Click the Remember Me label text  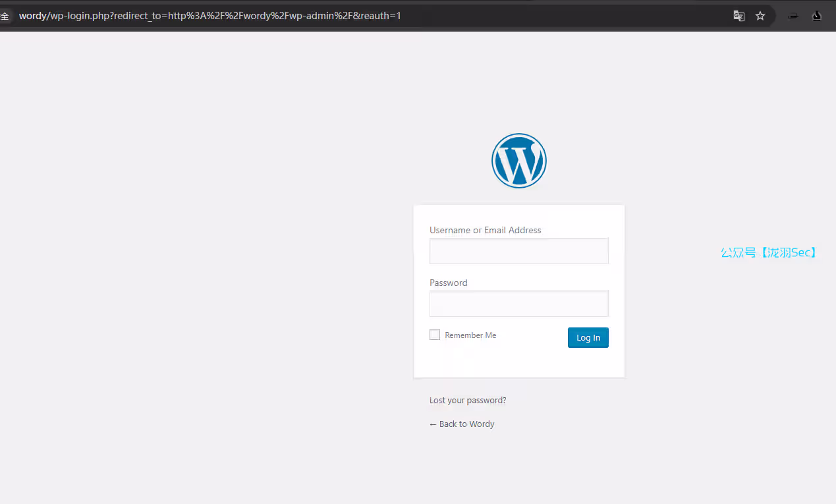point(470,335)
